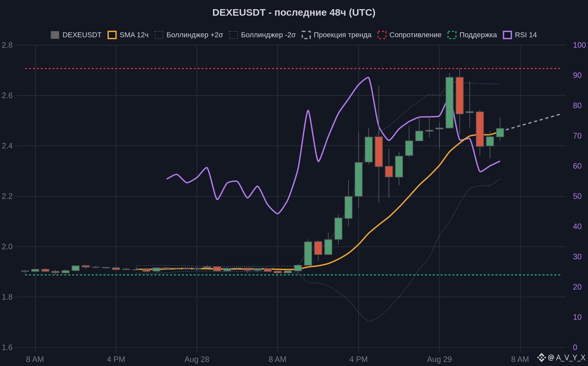Screen dimensions: 588x366
Task: Toggle the Проекция тренда legend entry
Action: point(336,35)
